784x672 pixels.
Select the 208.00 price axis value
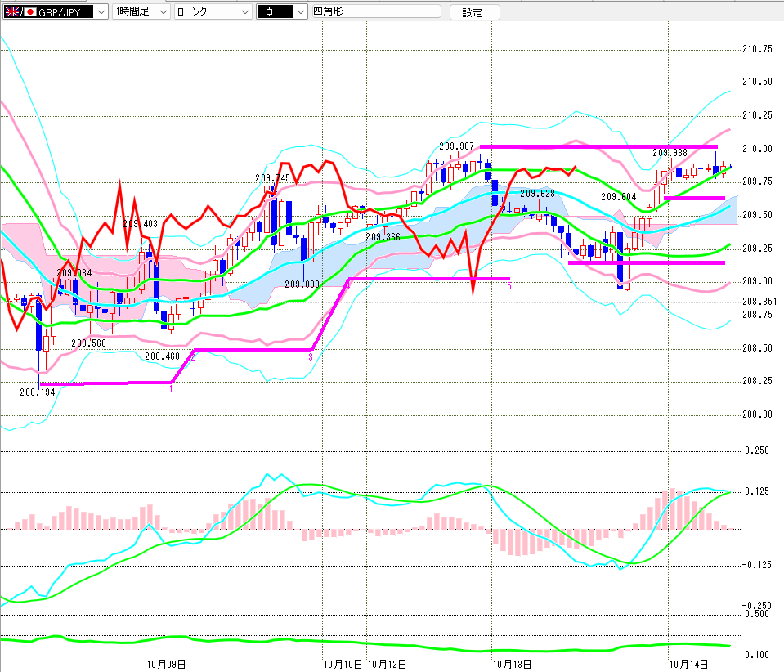pyautogui.click(x=757, y=414)
